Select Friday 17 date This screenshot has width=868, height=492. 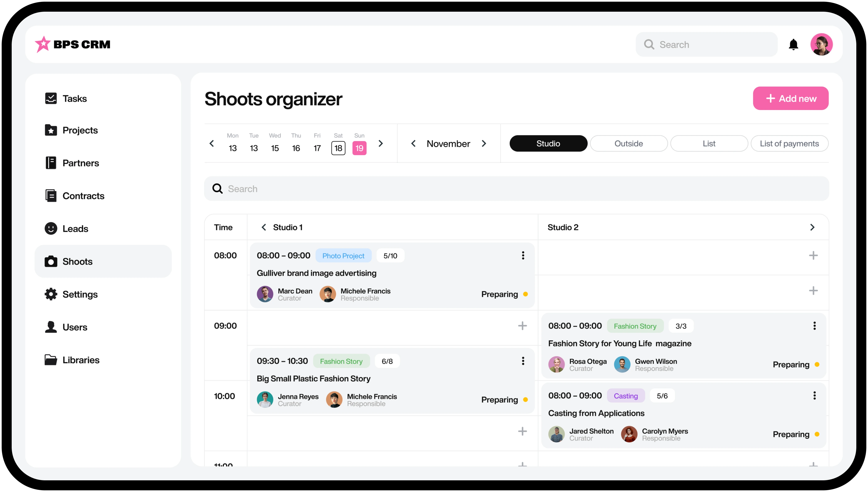pyautogui.click(x=317, y=143)
